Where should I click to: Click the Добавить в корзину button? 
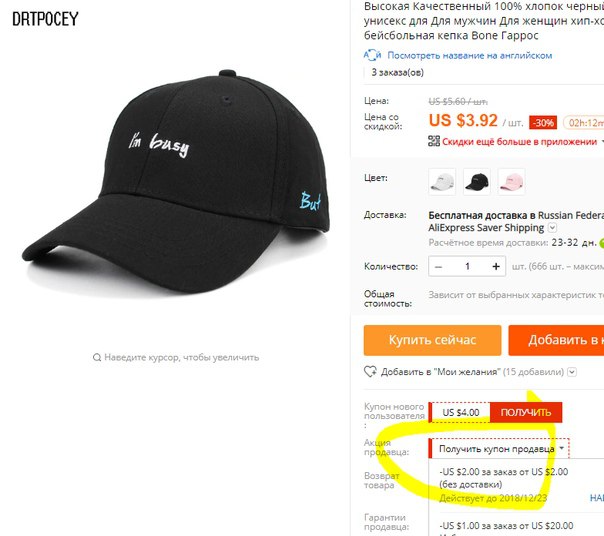click(x=556, y=340)
